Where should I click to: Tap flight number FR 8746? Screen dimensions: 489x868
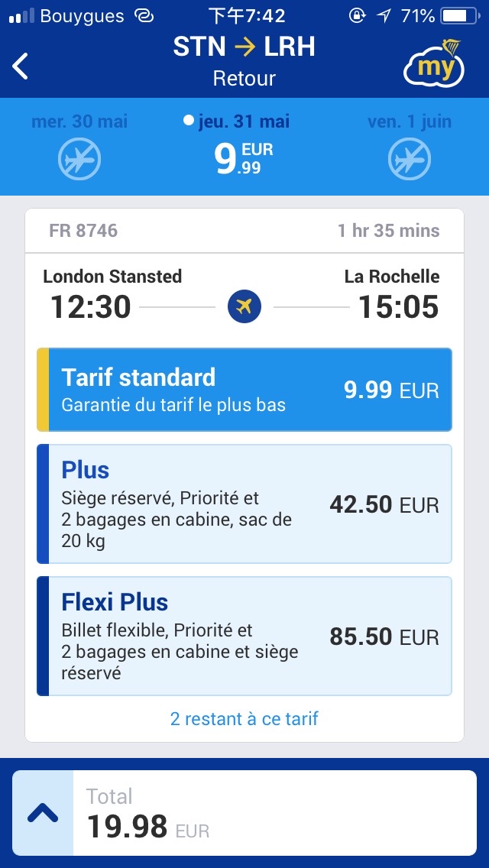[83, 231]
